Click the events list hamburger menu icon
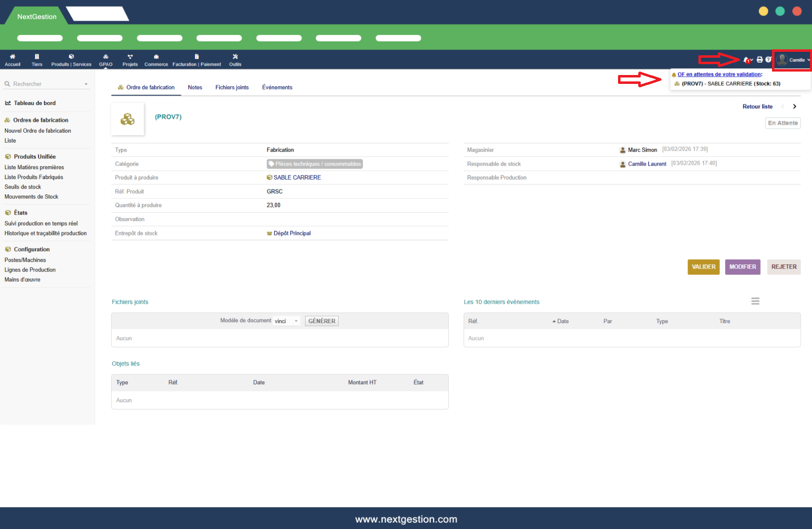The image size is (812, 529). (755, 301)
